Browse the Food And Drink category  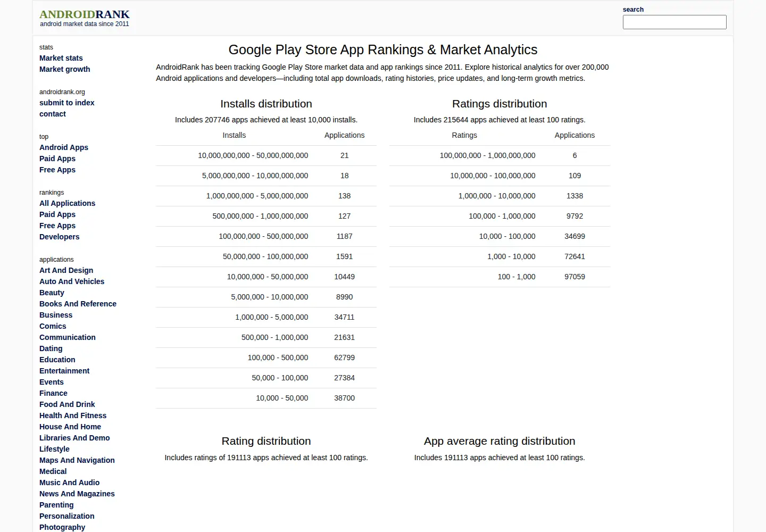(67, 404)
